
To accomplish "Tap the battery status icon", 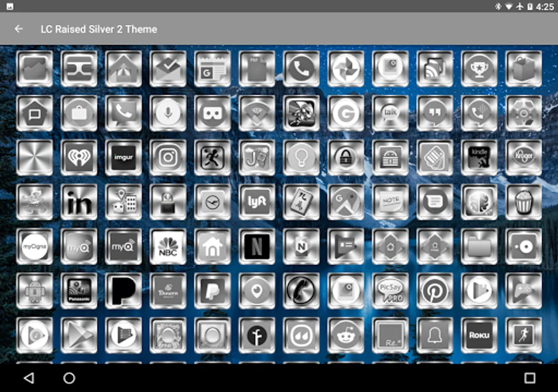I will [530, 7].
